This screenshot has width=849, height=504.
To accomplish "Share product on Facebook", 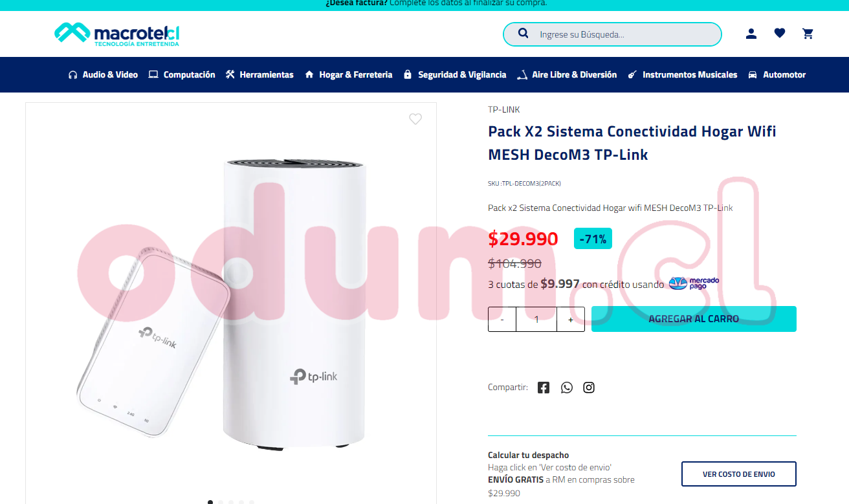I will tap(544, 388).
